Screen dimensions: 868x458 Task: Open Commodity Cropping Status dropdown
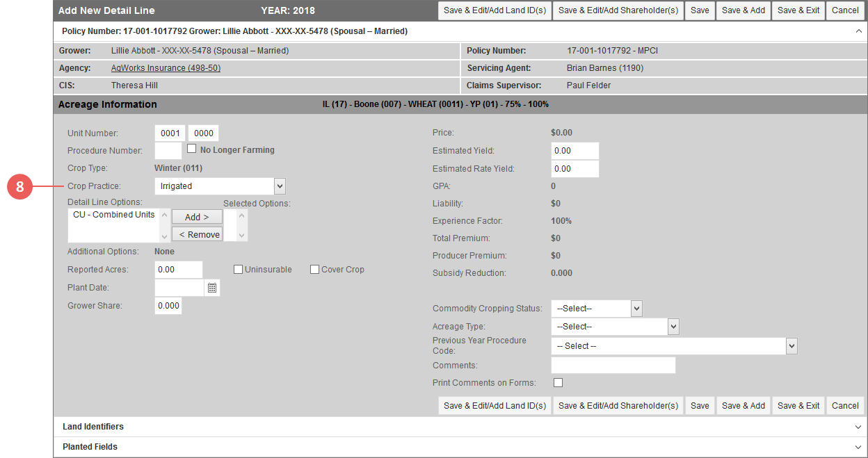pos(597,309)
